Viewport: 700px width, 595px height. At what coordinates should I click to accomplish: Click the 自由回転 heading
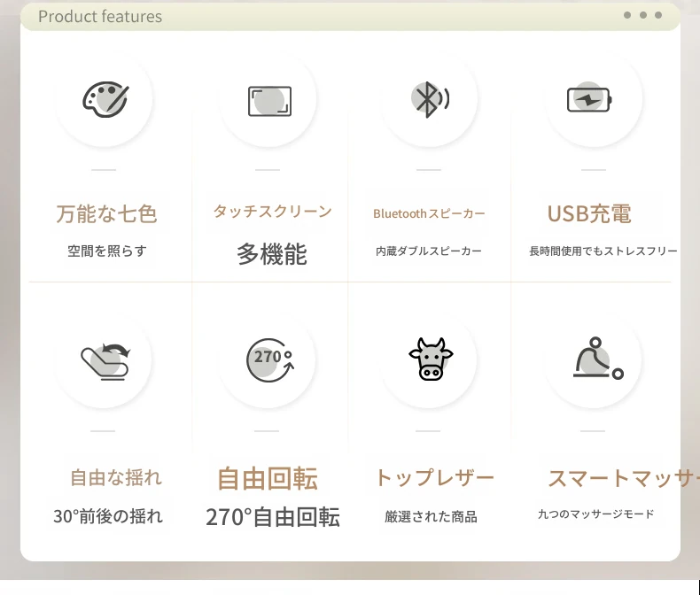268,478
